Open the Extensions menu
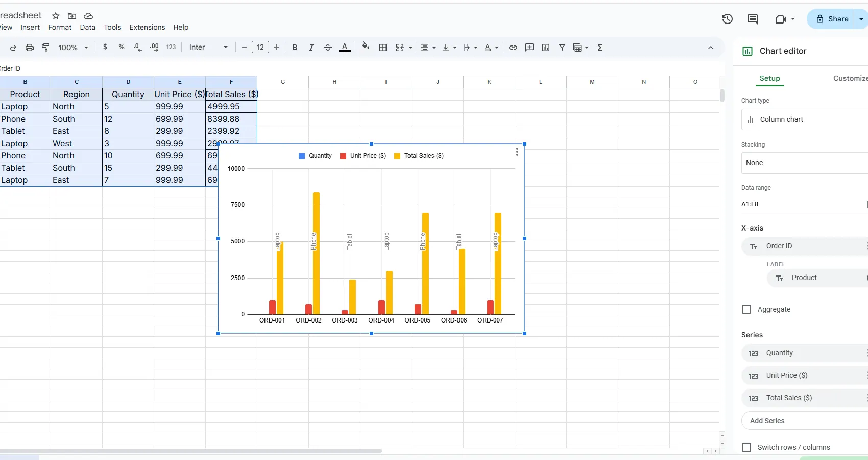This screenshot has width=868, height=460. click(147, 27)
